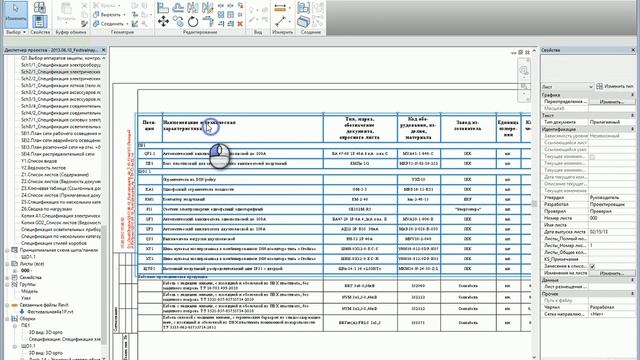Select the Mirror pick axis tool
Screen dimensions: 640x360
point(193,7)
